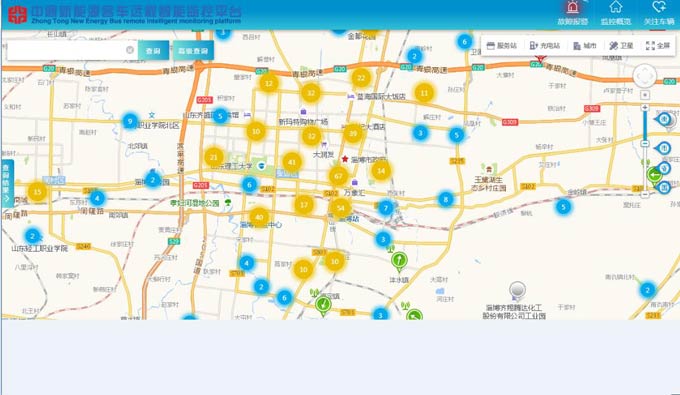Viewport: 680px width, 395px height.
Task: Switch map to 卫星 satellite view
Action: pos(621,46)
